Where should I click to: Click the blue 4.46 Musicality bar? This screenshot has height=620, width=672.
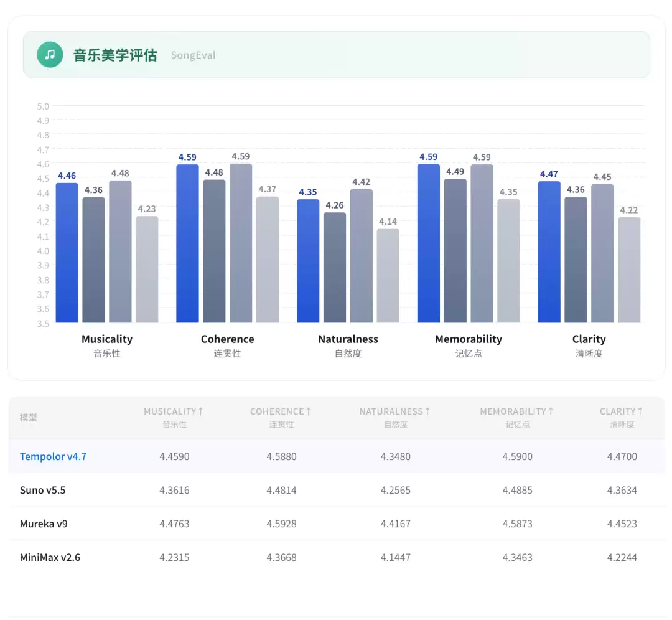[x=67, y=253]
